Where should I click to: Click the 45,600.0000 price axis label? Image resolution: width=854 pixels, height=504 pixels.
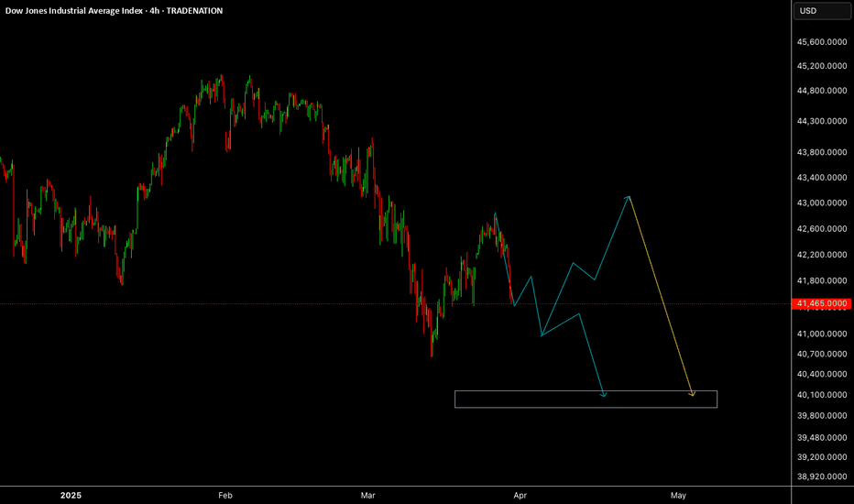(822, 42)
